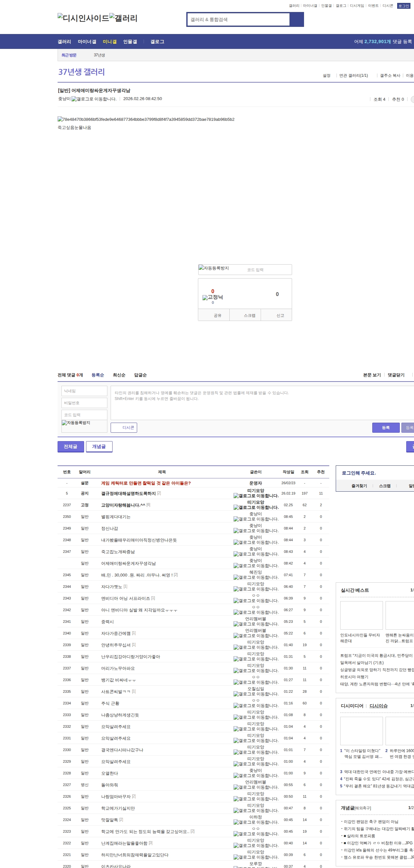Expand the 연관 갤러리(1/1) list
This screenshot has height=868, width=414.
pos(354,75)
